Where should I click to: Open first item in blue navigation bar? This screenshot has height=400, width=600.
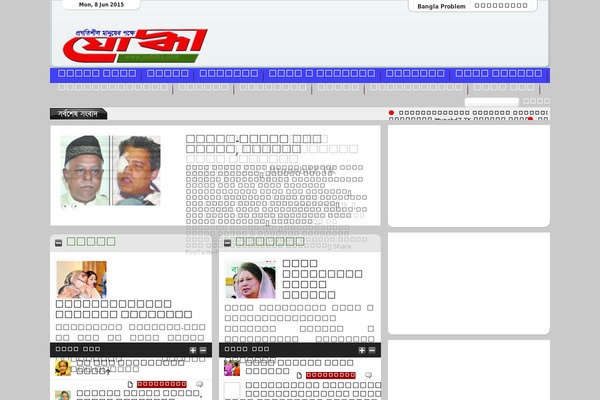pos(97,73)
